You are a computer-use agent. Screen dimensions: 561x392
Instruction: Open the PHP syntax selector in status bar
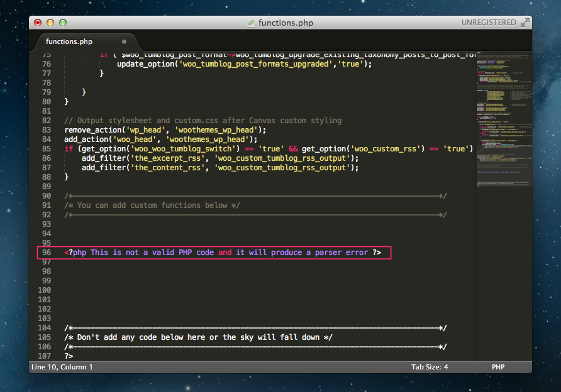coord(498,367)
